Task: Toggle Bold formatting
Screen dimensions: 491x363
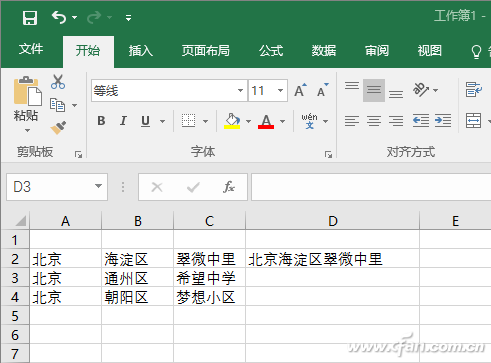Action: [101, 121]
